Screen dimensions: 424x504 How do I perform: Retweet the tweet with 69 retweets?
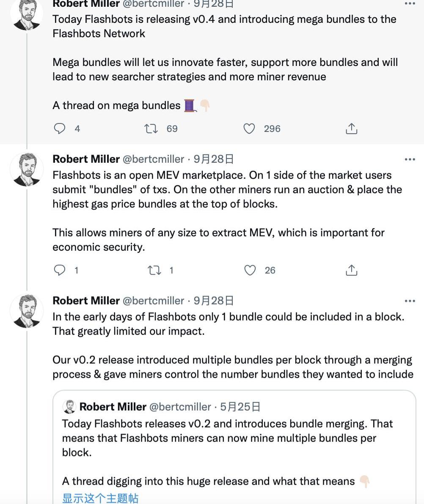click(x=151, y=129)
